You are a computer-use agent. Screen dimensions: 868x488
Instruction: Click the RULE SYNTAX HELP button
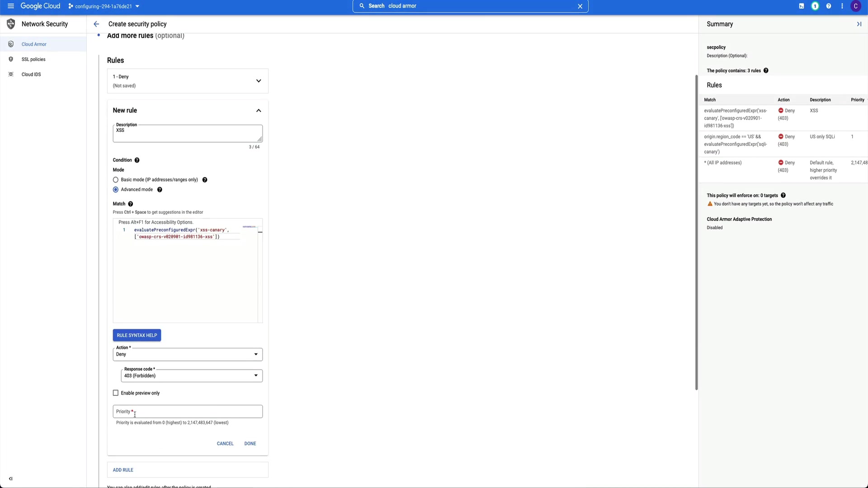click(137, 335)
